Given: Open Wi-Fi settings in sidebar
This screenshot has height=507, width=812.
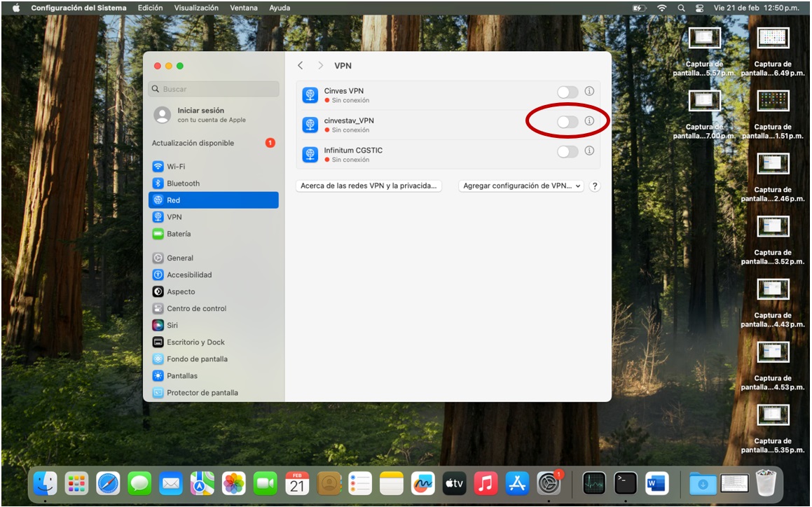Looking at the screenshot, I should pyautogui.click(x=176, y=167).
